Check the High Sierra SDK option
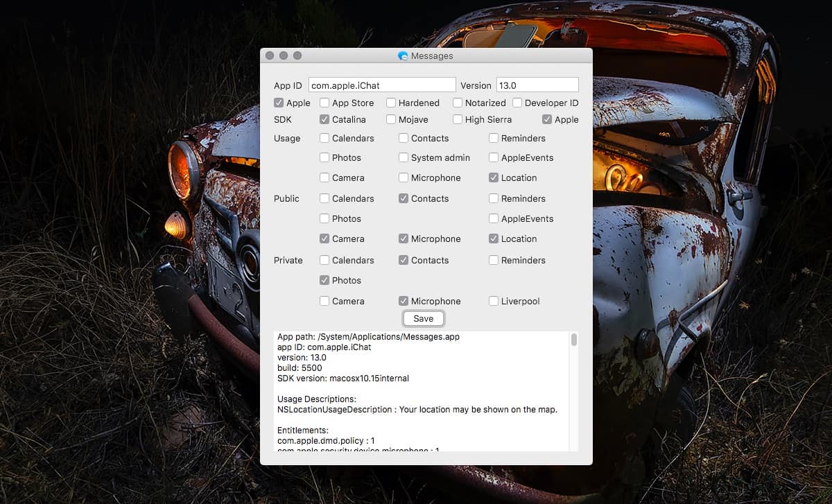Image resolution: width=832 pixels, height=504 pixels. [x=457, y=119]
